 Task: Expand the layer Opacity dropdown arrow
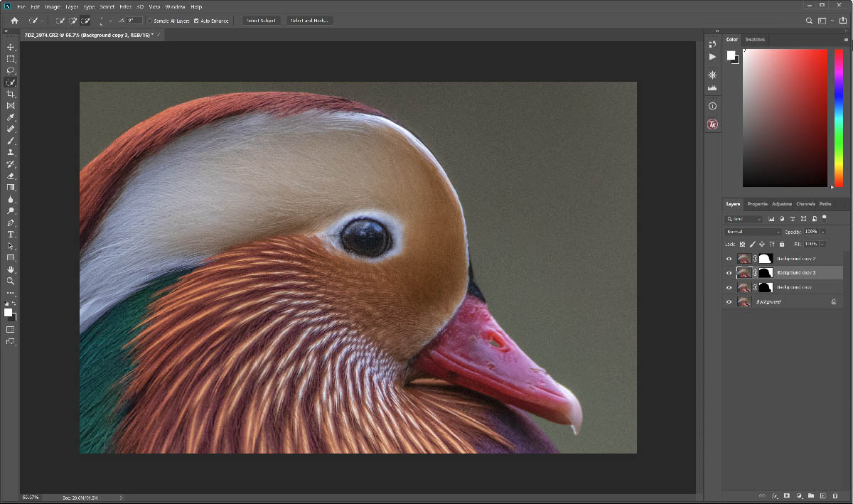(823, 232)
